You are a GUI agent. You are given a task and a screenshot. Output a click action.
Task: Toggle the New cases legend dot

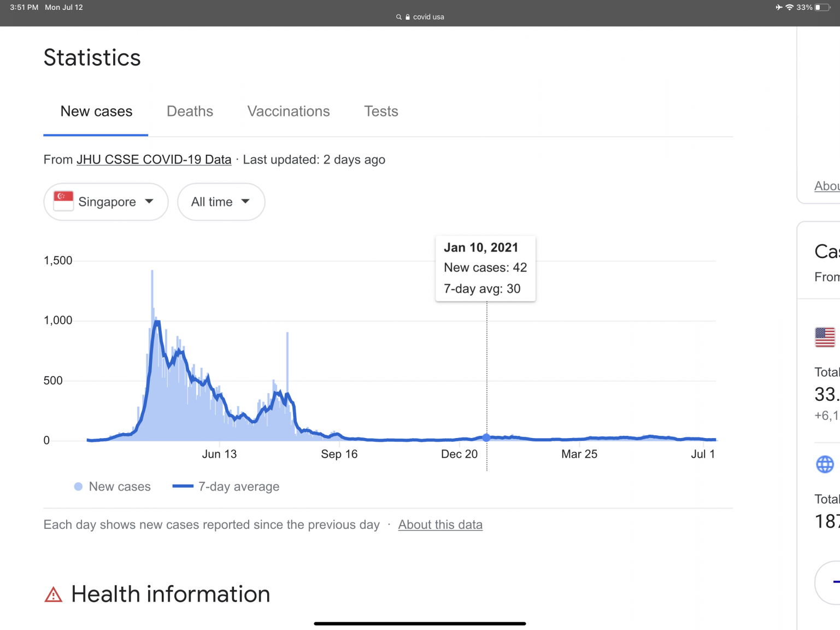point(78,487)
